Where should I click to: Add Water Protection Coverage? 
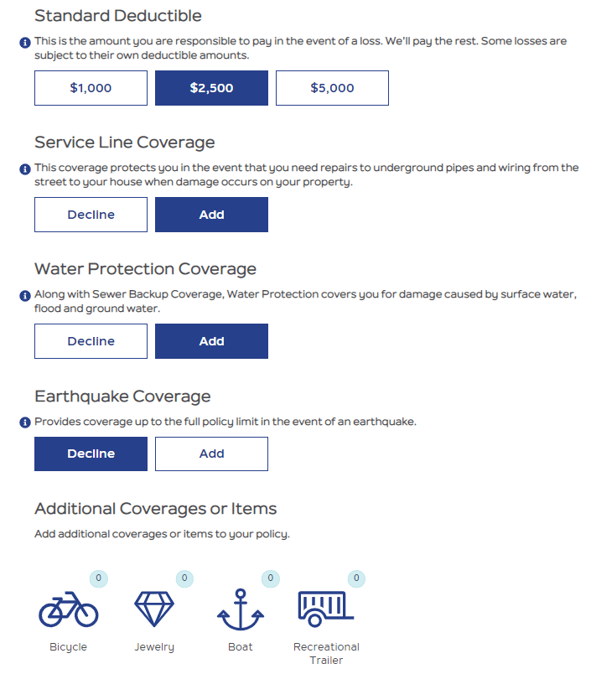pos(211,341)
